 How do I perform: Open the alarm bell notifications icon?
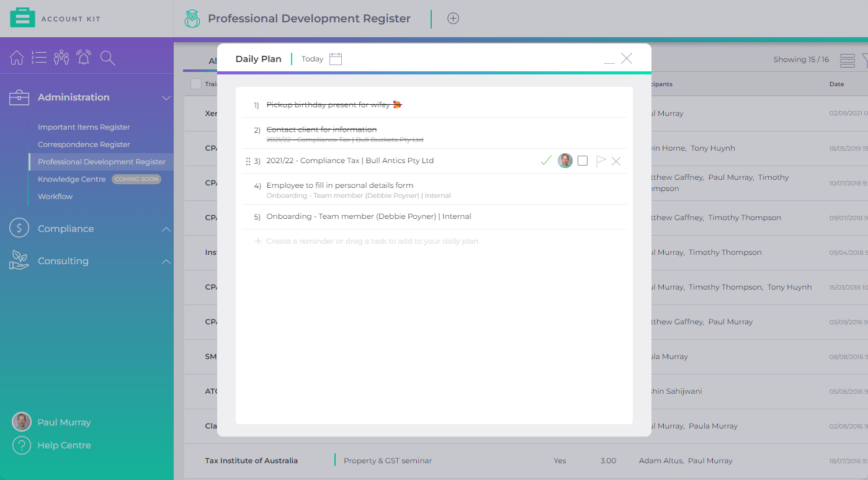(84, 58)
